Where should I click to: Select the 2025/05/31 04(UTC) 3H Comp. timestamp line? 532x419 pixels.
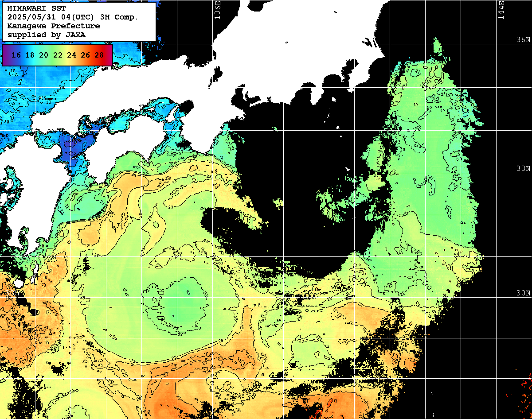73,17
